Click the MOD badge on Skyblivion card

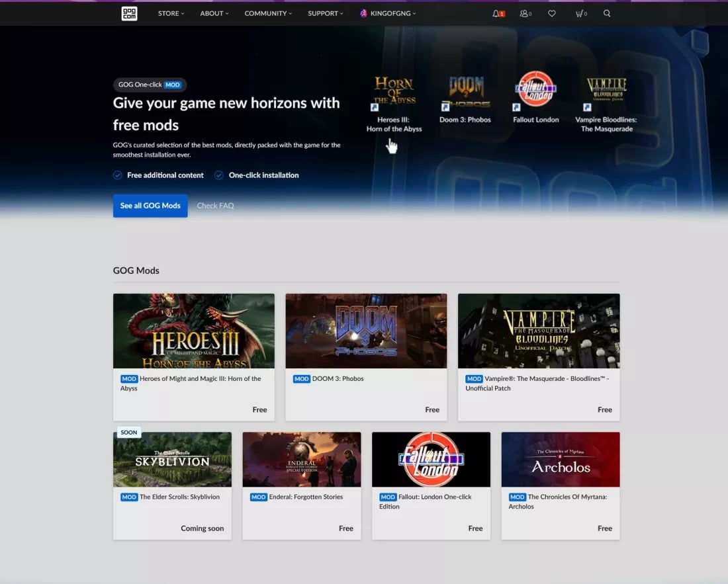coord(129,497)
